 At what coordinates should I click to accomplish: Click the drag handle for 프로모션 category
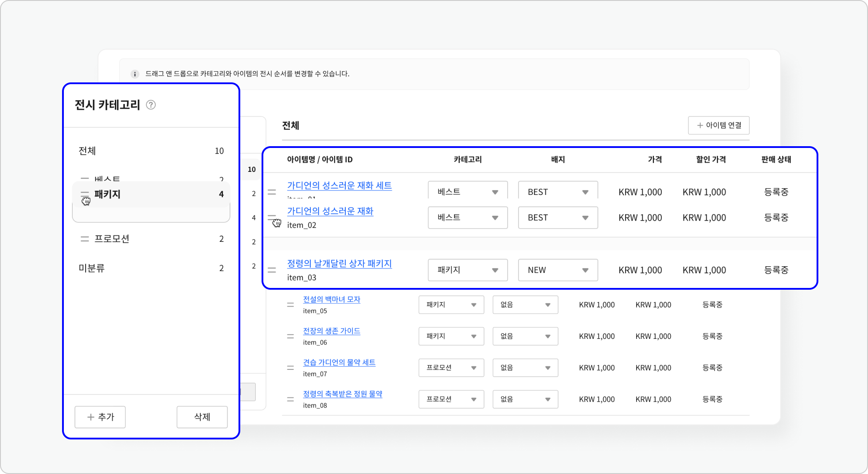coord(85,239)
